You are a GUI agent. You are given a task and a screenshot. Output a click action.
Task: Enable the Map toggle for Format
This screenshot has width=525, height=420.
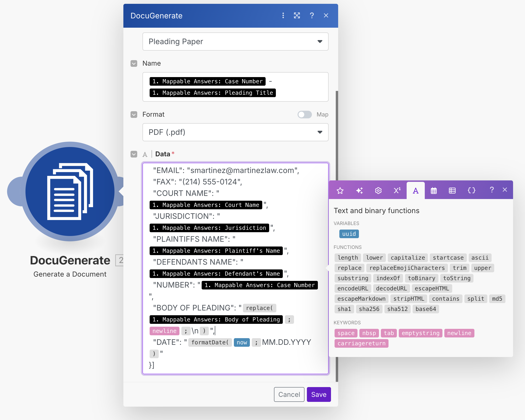click(304, 115)
